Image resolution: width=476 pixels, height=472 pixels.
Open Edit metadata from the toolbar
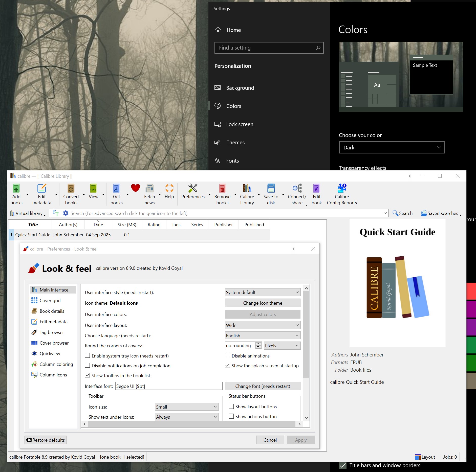point(42,189)
